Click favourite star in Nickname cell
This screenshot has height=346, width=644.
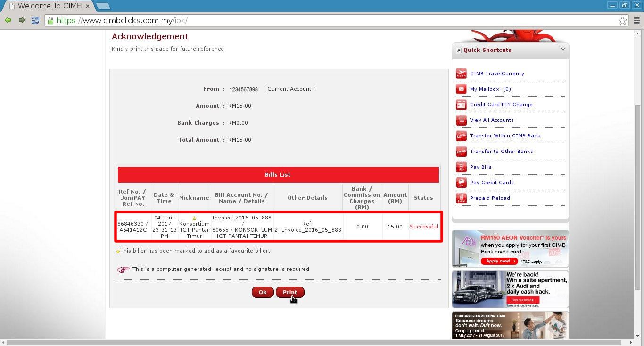(x=194, y=219)
